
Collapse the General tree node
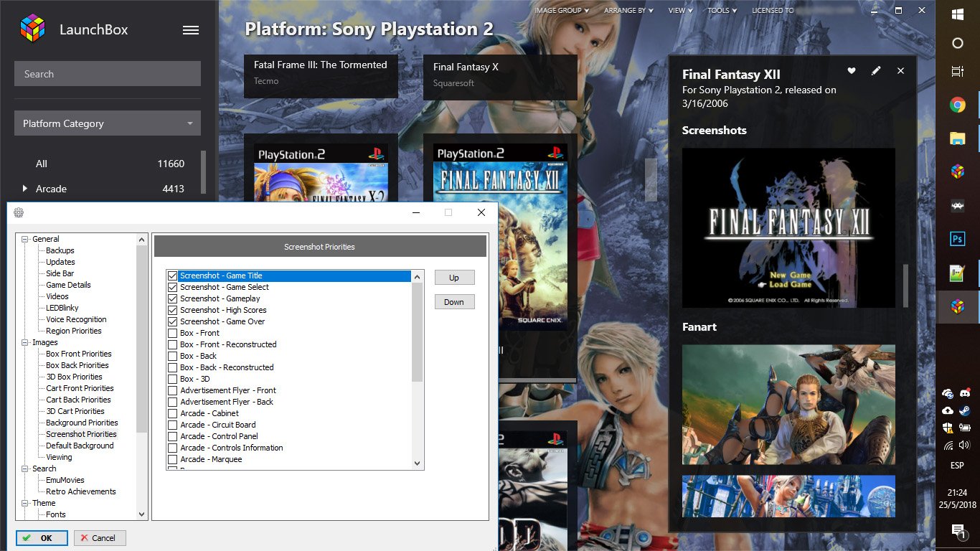pos(24,239)
